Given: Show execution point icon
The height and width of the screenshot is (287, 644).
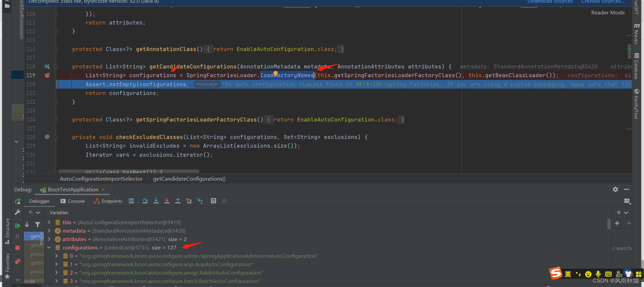Looking at the screenshot, I should tap(131, 201).
